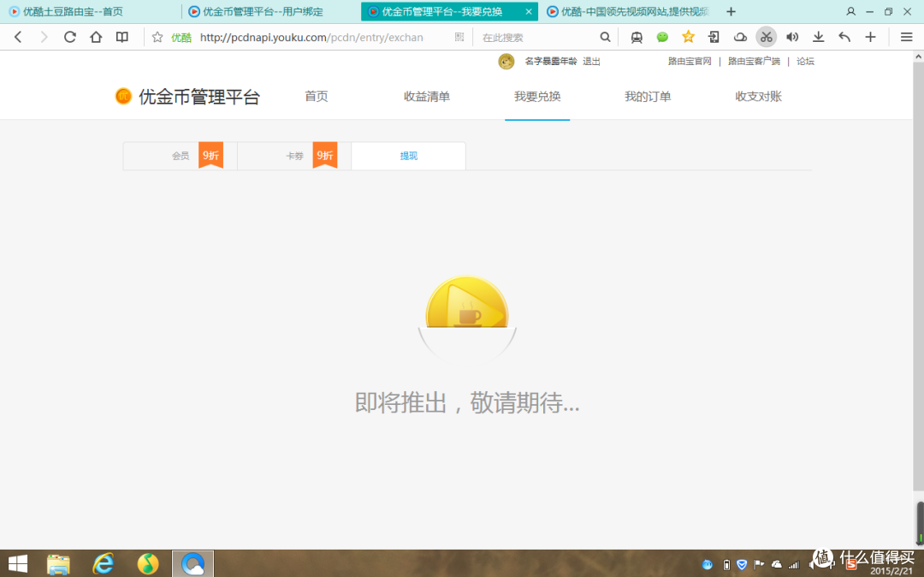Click the undo closed tab arrow
The height and width of the screenshot is (577, 924).
[844, 37]
